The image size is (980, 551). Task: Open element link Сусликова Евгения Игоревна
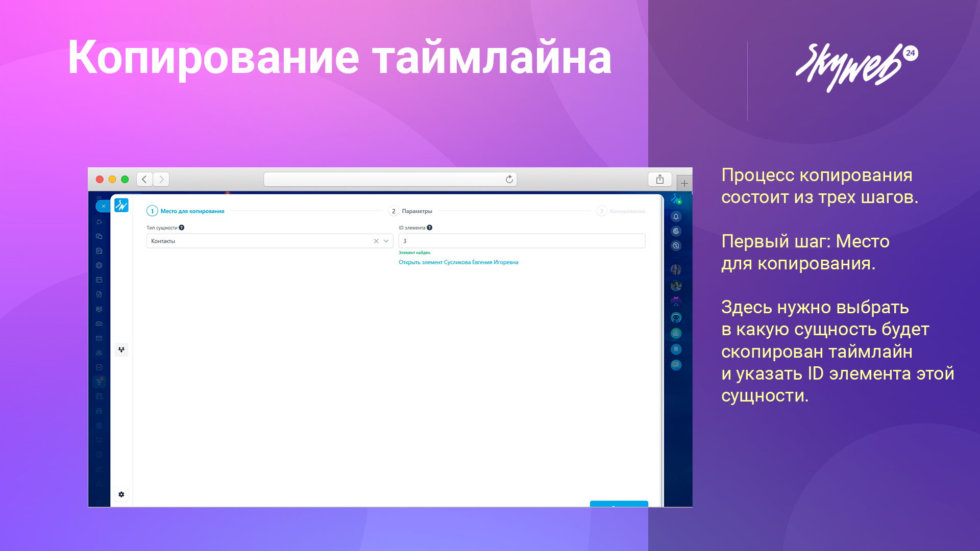click(458, 262)
